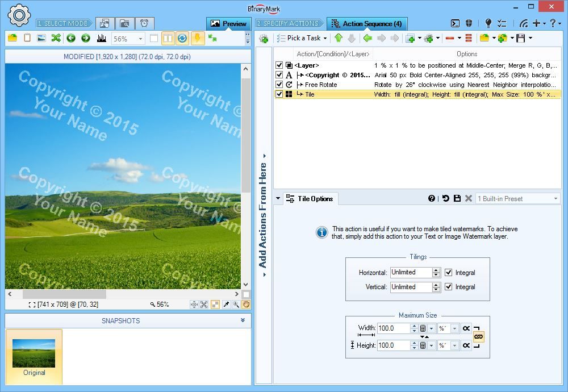
Task: Select the alarm clock scheduled mode tab
Action: (x=144, y=23)
